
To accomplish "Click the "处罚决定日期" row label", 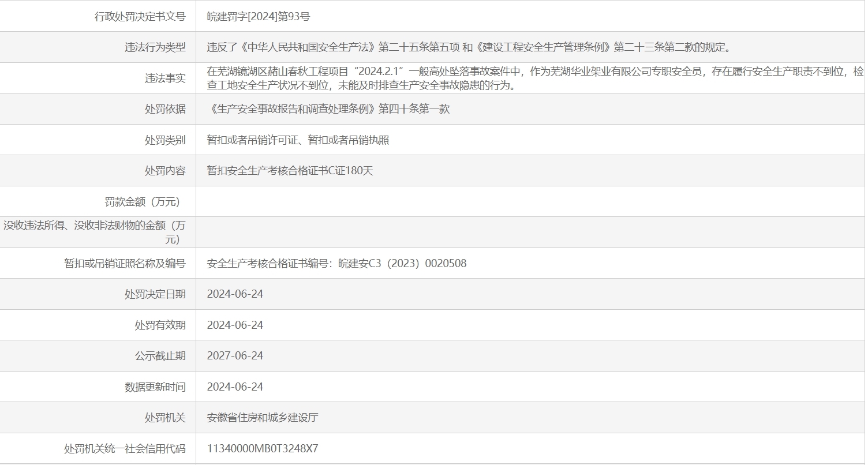I will point(155,294).
